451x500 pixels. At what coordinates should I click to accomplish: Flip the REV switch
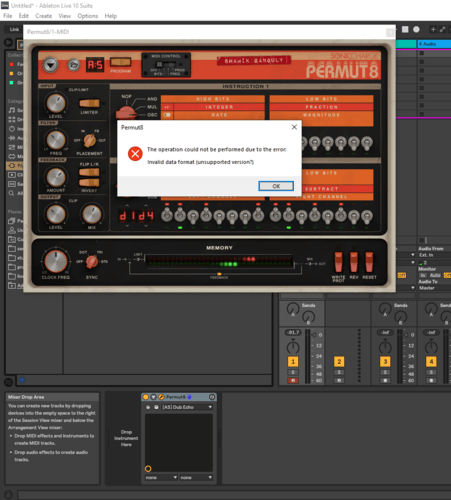point(354,262)
